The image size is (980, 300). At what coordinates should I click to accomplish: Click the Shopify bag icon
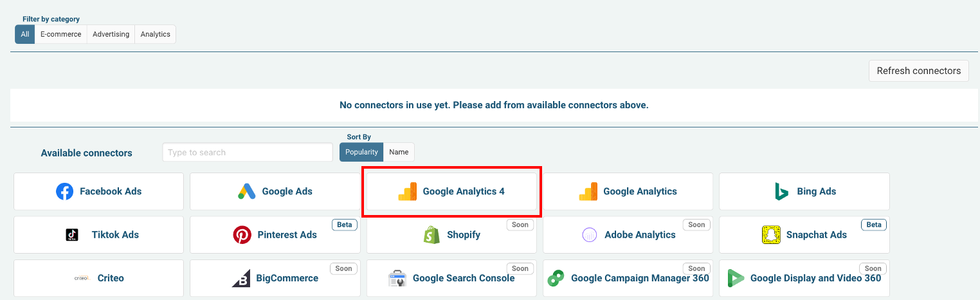pos(431,235)
